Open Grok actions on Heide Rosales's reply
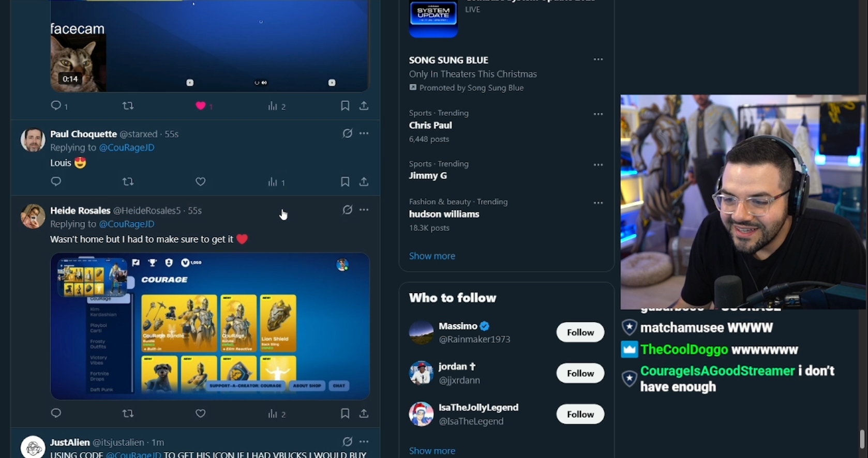The height and width of the screenshot is (458, 868). click(347, 210)
